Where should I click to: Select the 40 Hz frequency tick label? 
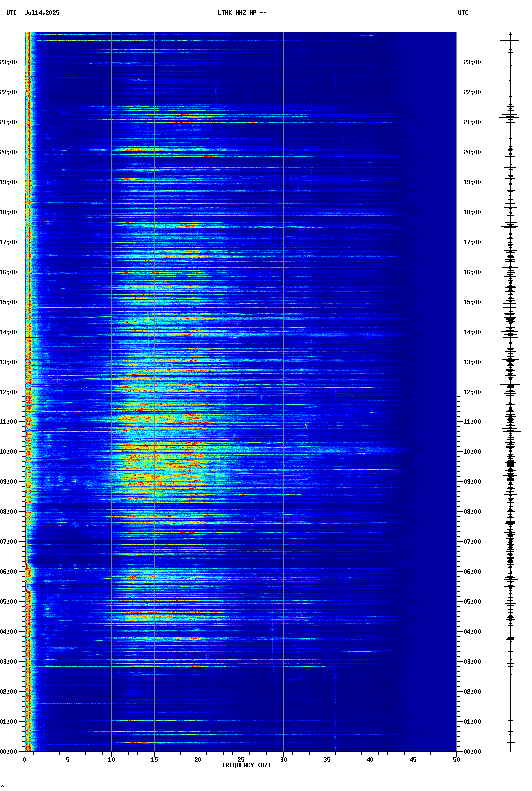point(370,760)
